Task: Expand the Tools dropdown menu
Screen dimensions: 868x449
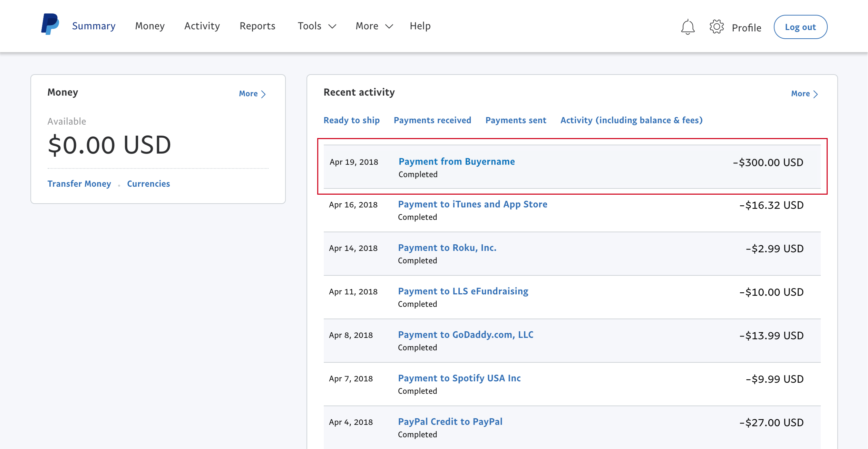Action: tap(317, 26)
